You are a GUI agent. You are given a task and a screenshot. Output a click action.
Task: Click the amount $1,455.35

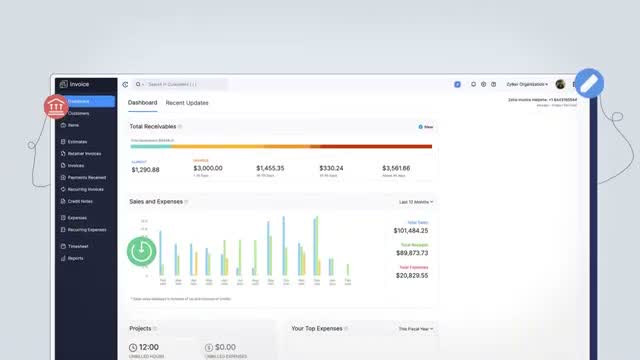(270, 168)
